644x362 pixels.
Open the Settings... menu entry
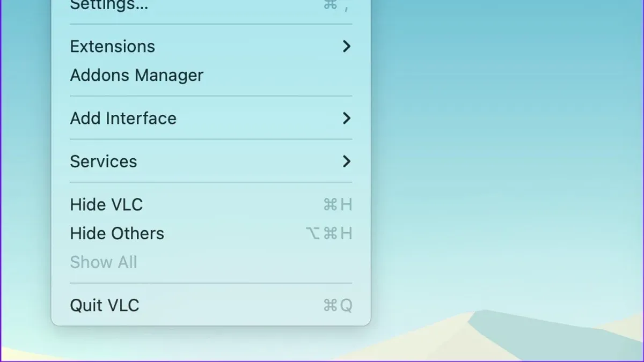tap(211, 6)
